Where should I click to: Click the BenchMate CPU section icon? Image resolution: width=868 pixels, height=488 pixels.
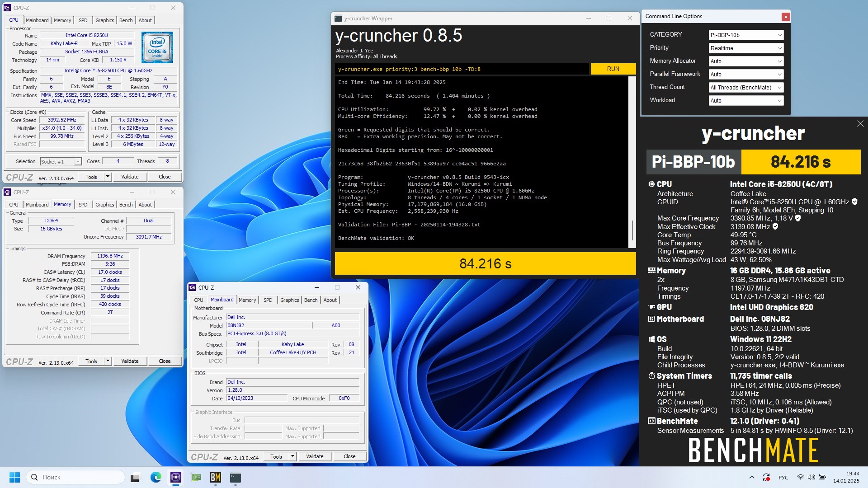point(651,184)
